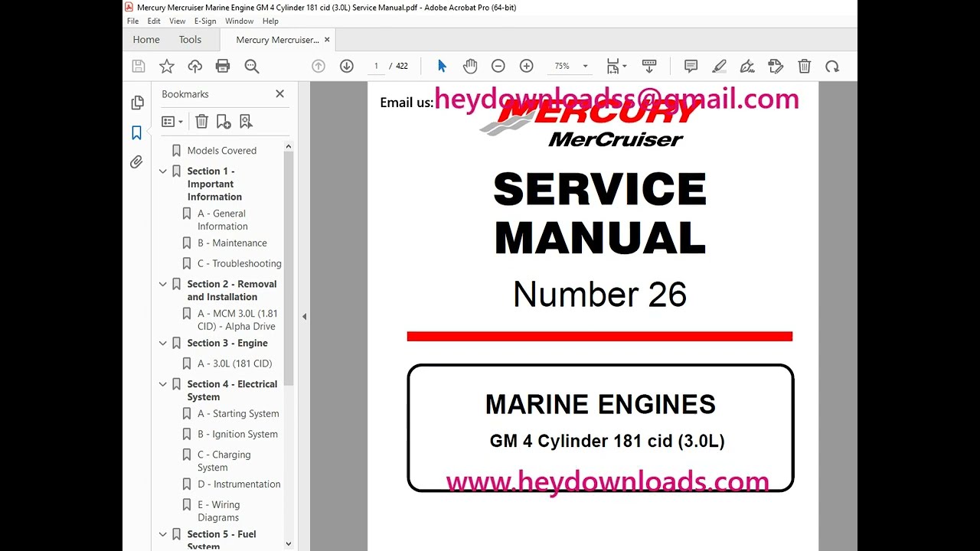Collapse Section 3 - Engine bookmark

click(x=163, y=344)
